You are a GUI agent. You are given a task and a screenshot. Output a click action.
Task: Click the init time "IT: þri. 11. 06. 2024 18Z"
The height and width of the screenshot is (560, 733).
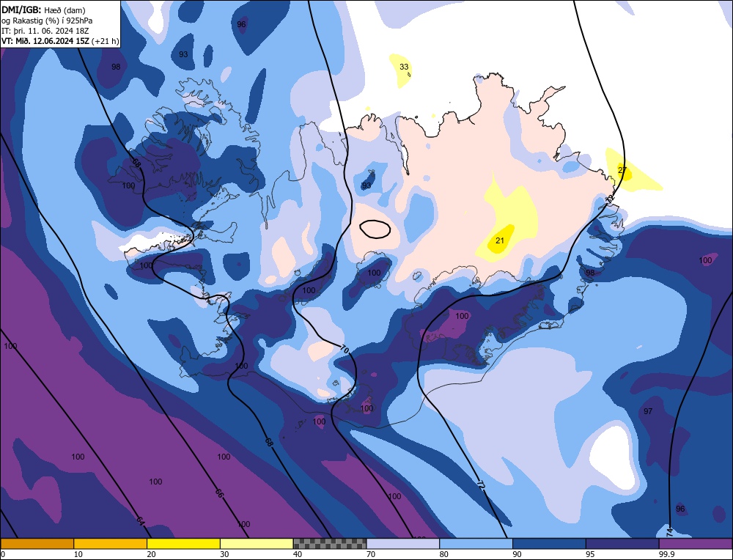pos(45,31)
